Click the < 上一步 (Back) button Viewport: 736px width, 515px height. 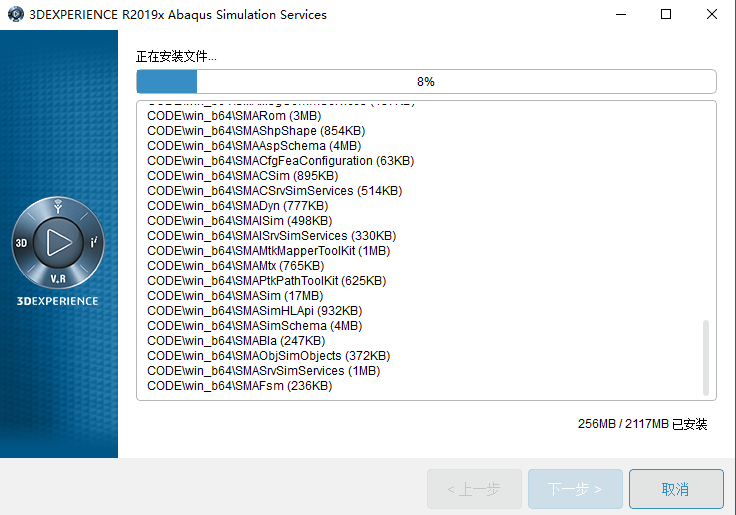point(474,489)
